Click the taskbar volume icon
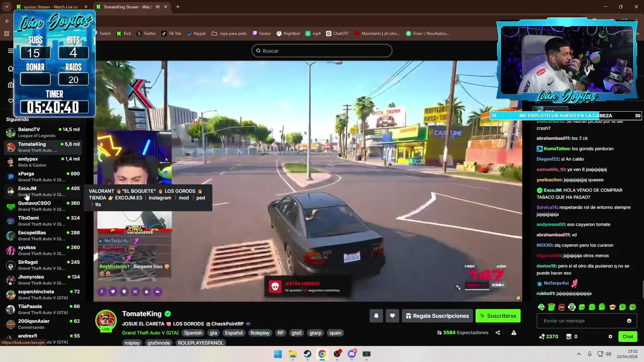Viewport: 644px width, 362px height. coord(608,354)
